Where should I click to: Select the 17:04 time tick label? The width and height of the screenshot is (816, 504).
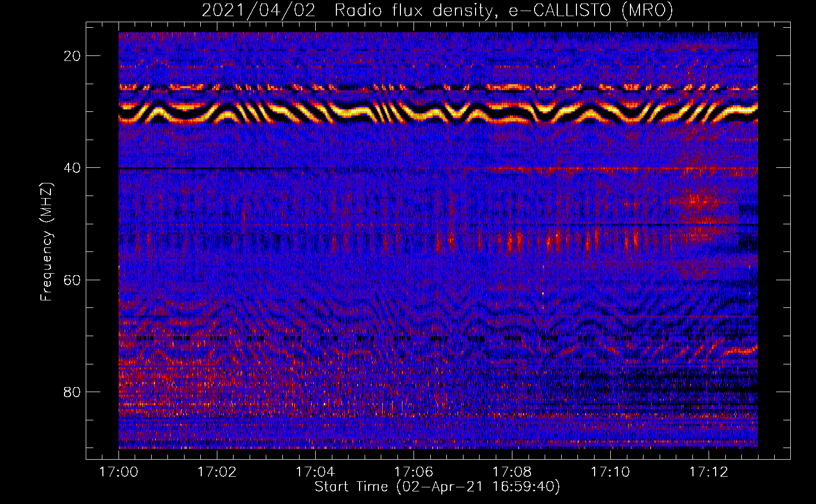click(315, 472)
